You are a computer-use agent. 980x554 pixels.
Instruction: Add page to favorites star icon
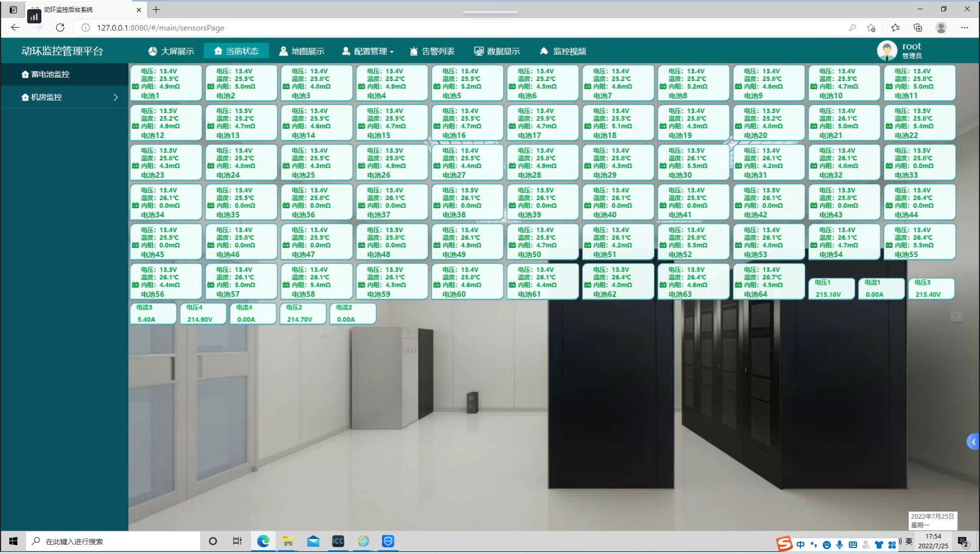click(871, 28)
